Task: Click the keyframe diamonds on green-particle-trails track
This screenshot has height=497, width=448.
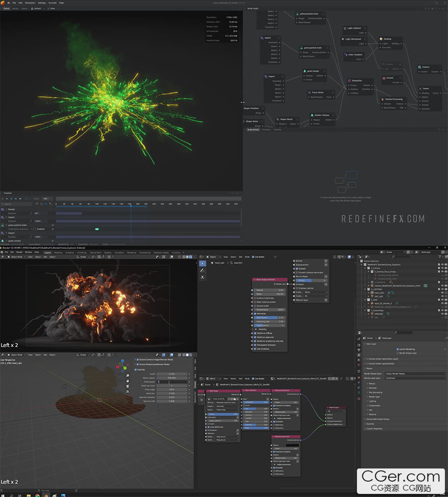Action: pyautogui.click(x=97, y=229)
